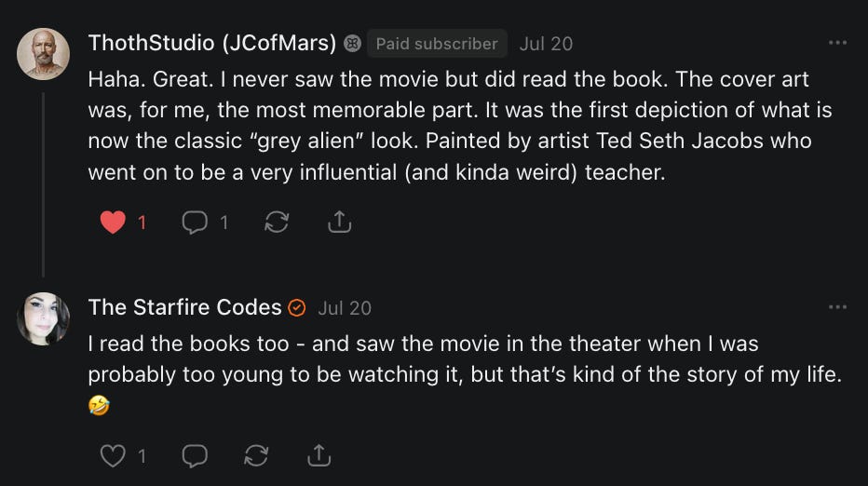Reply to The Starfire Codes' comment
868x486 pixels.
(x=194, y=455)
